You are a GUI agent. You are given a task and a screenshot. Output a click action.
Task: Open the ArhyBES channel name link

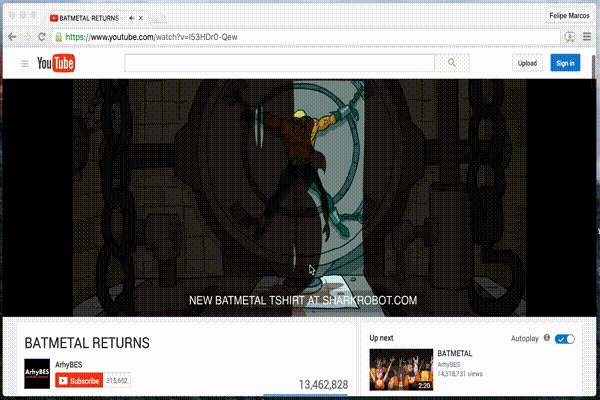[x=68, y=364]
